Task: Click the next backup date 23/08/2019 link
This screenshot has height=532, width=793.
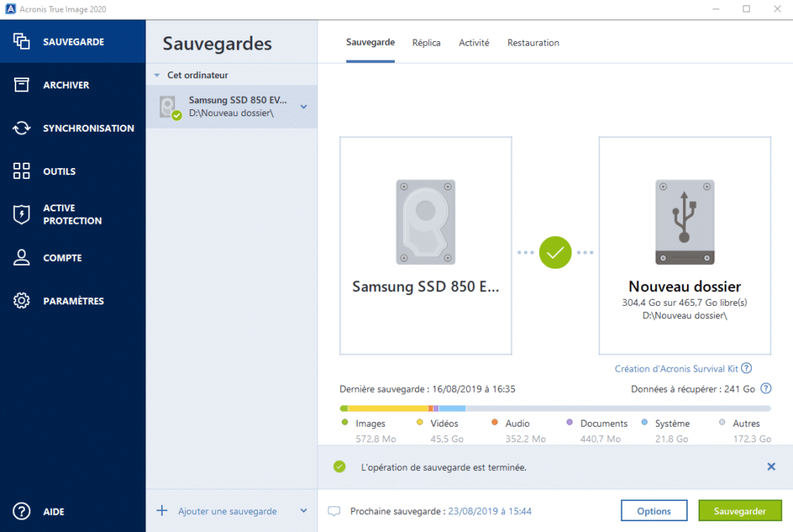Action: (x=489, y=511)
